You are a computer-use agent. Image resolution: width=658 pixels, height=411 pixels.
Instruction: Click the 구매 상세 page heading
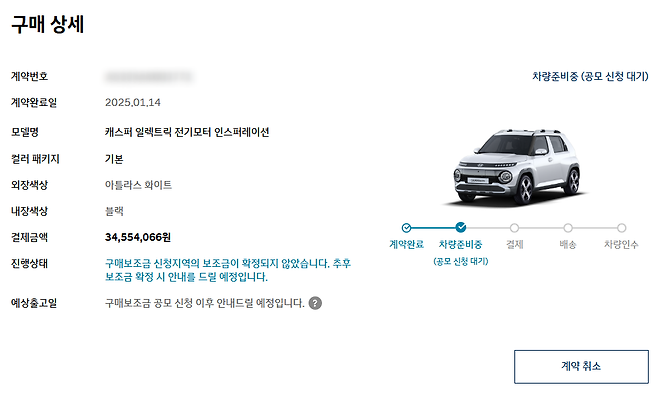tap(47, 24)
